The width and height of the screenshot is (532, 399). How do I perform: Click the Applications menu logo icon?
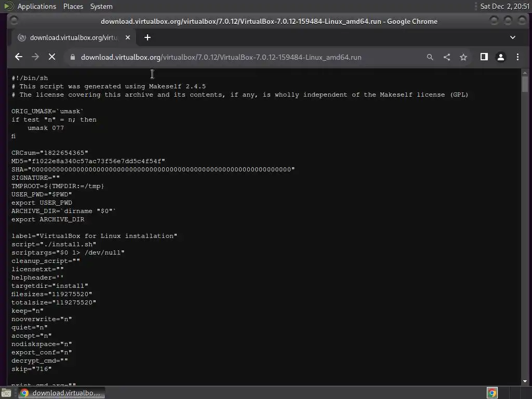8,6
